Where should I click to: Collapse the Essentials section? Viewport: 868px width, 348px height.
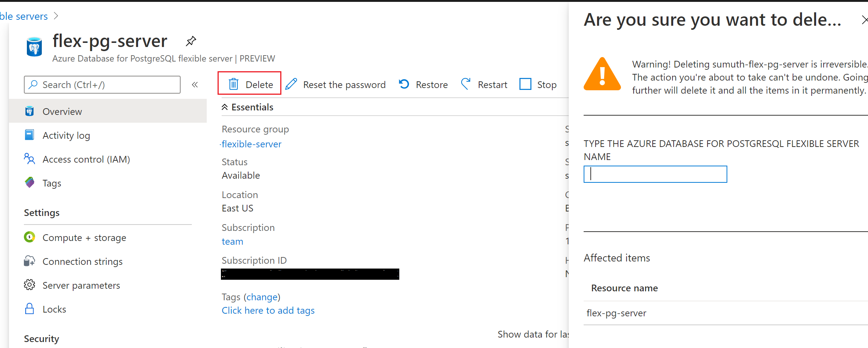coord(225,107)
